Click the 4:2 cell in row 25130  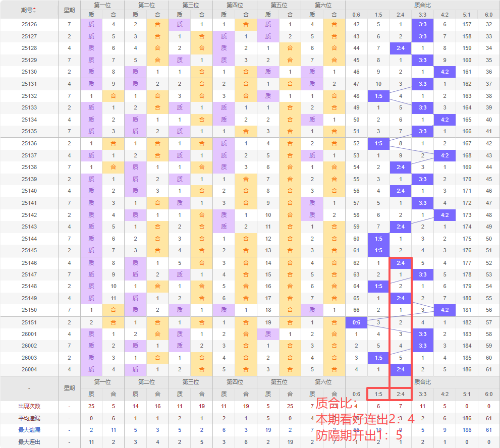coord(445,72)
